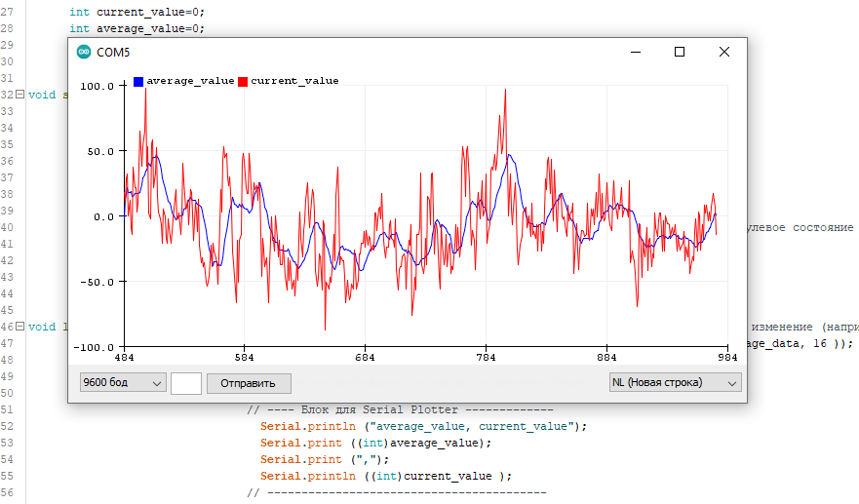Click the blue average_value legend swatch
Viewport: 859px width, 504px height.
138,81
